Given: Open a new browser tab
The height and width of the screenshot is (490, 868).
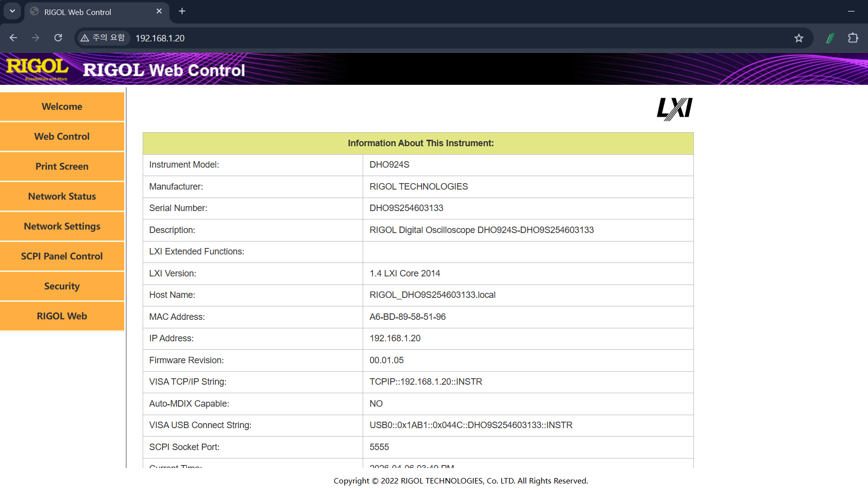Looking at the screenshot, I should click(182, 11).
